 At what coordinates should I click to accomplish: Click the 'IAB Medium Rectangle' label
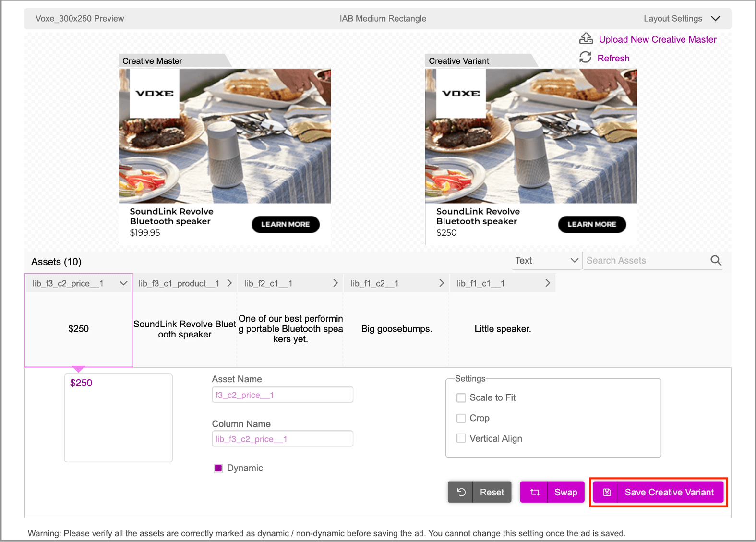coord(383,18)
